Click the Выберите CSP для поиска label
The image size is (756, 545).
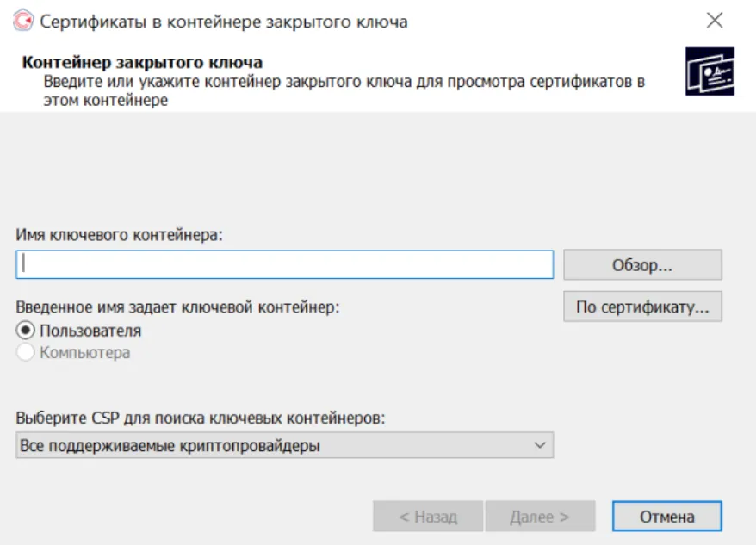coord(201,418)
